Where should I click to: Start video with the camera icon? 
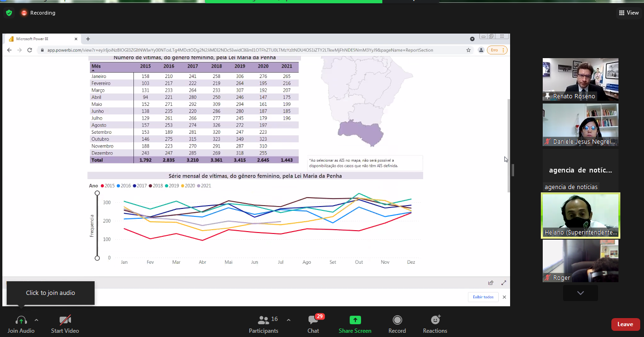pos(65,320)
